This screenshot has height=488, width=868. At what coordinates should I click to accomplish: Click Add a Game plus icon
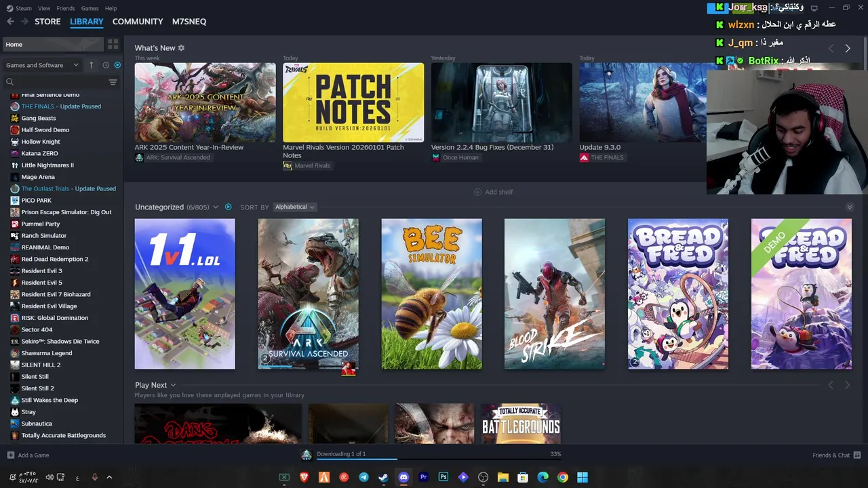[10, 455]
